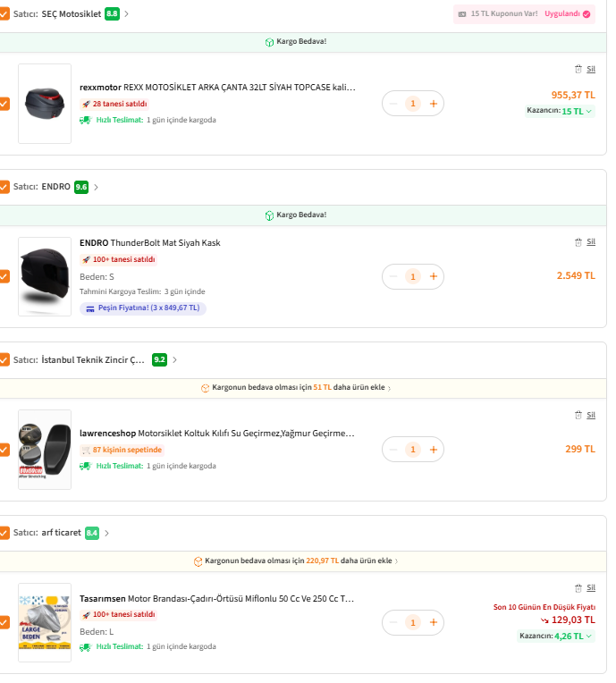
Task: Increase REXX topcase quantity with plus
Action: pos(434,104)
